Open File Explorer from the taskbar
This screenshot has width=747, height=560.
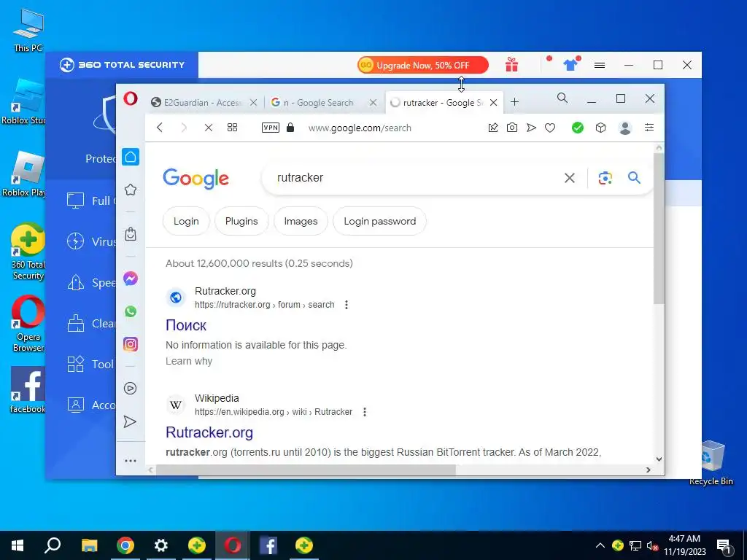[x=89, y=545]
